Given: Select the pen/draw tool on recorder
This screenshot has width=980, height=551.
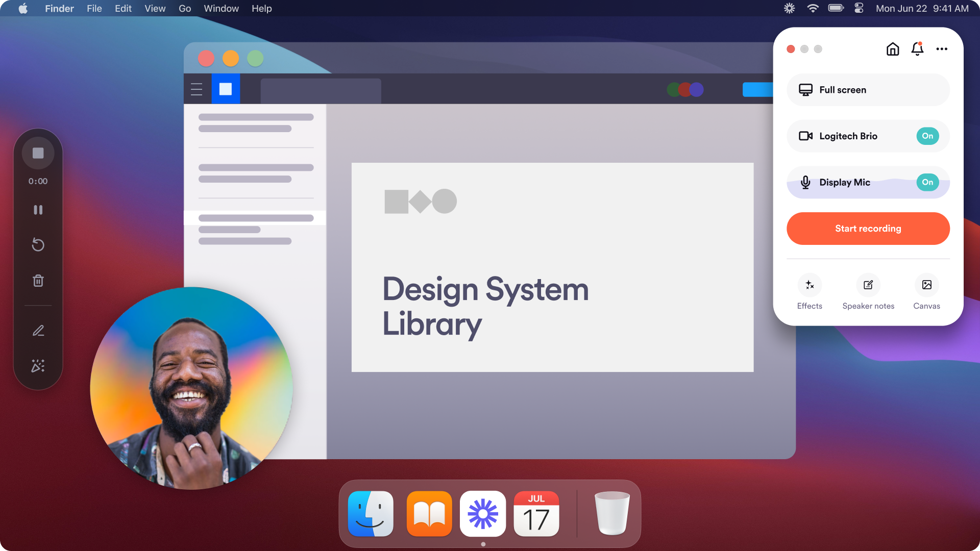Looking at the screenshot, I should 38,330.
